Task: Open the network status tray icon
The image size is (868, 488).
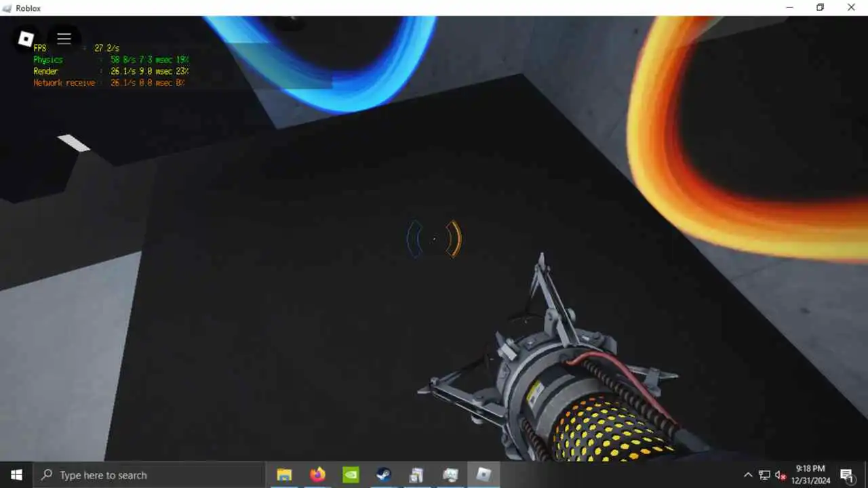Action: tap(764, 475)
